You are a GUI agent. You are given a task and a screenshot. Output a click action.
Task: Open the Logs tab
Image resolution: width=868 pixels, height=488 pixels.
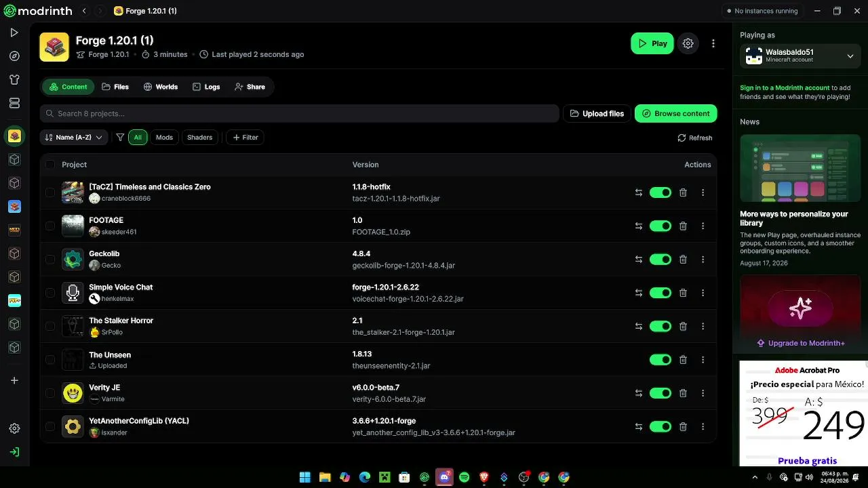click(206, 87)
